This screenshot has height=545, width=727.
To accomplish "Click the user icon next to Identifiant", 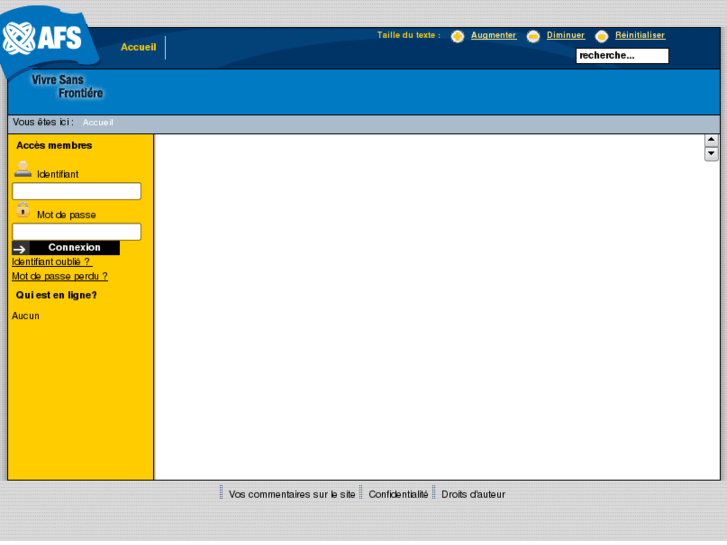I will [23, 169].
